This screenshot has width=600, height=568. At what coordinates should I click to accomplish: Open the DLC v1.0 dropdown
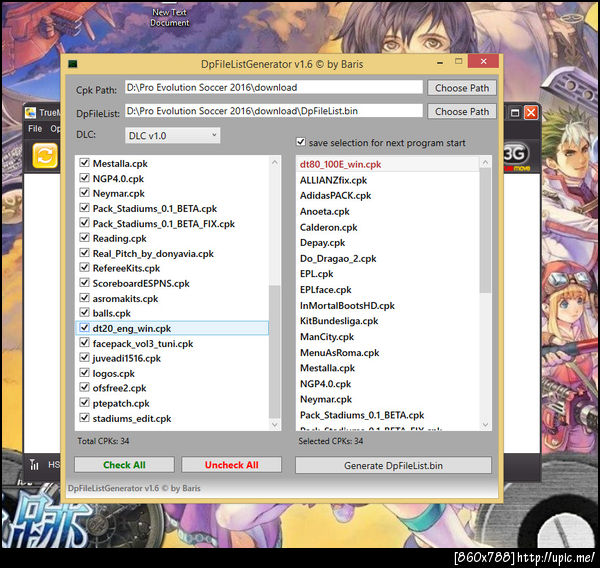click(x=173, y=135)
